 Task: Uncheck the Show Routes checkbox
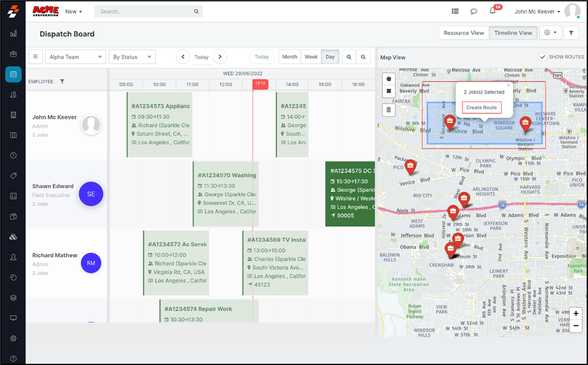542,57
